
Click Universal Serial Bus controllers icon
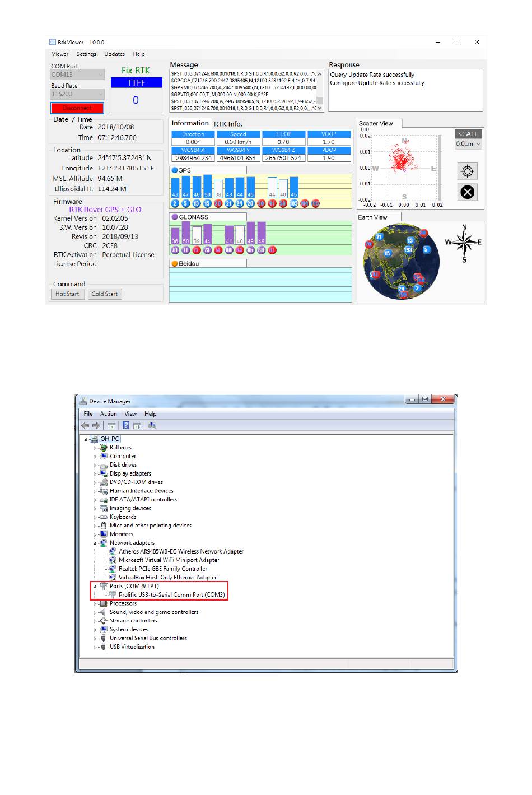103,638
